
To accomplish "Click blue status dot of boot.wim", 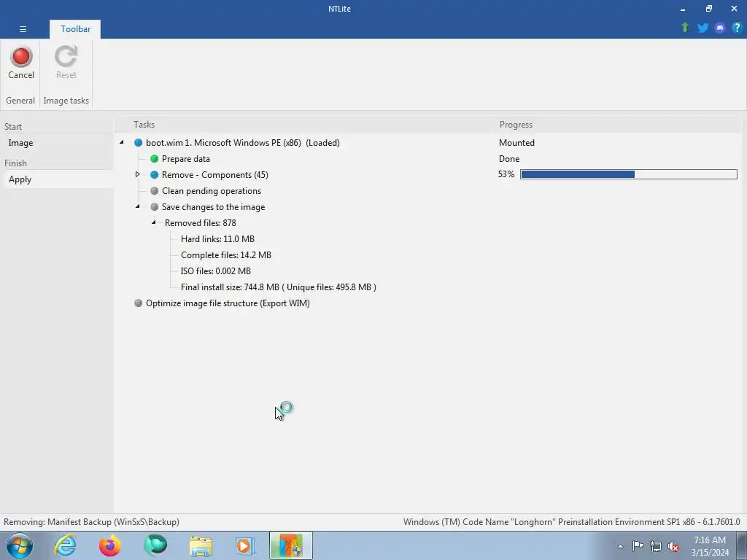I will tap(138, 143).
